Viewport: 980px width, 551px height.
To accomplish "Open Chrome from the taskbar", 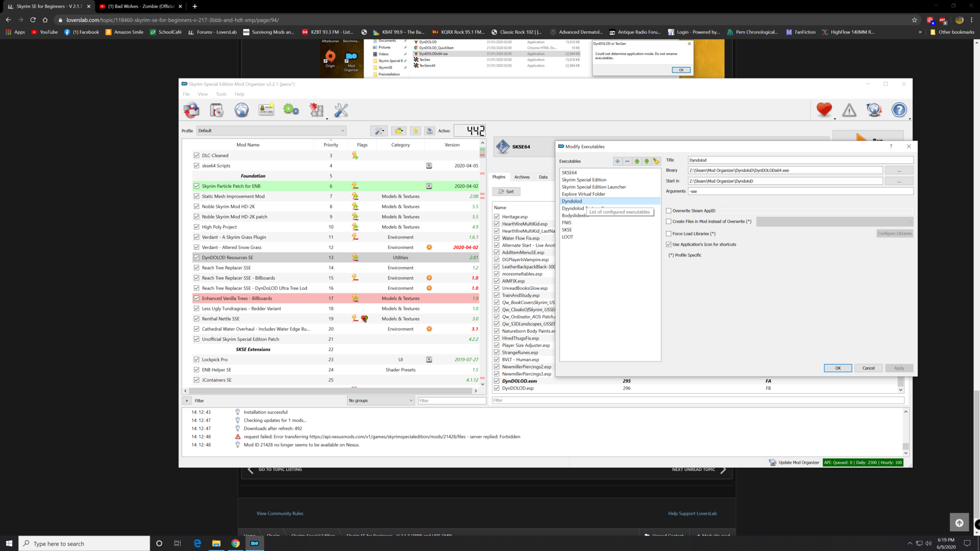I will [235, 543].
